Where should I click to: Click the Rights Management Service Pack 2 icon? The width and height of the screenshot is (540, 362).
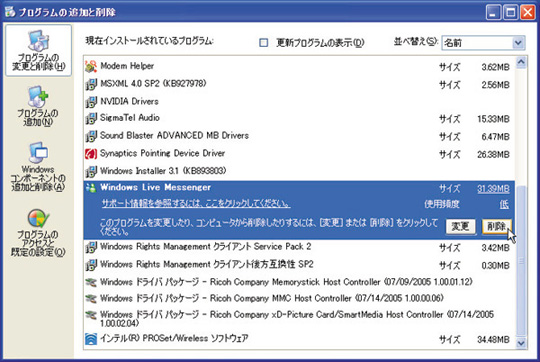[91, 247]
